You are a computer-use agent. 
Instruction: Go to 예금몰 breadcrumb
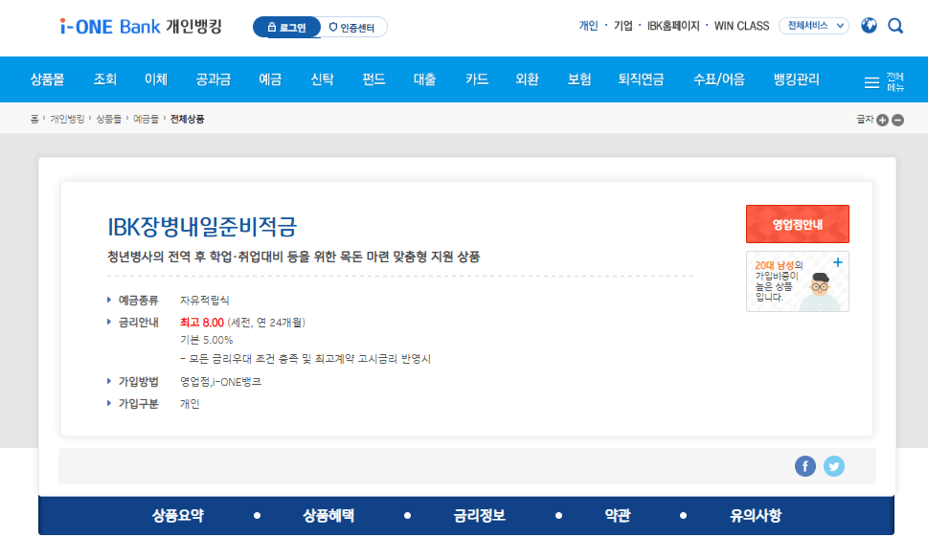coord(146,119)
